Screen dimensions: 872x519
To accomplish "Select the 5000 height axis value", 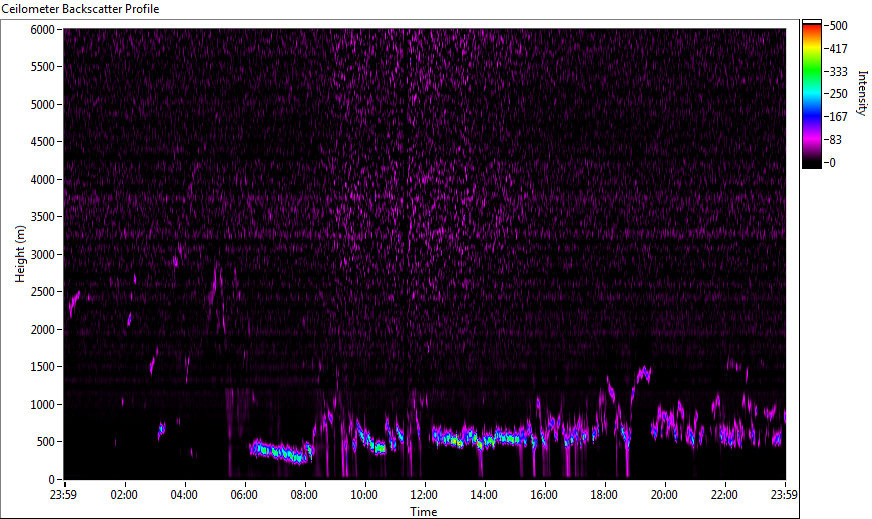I will tap(42, 105).
